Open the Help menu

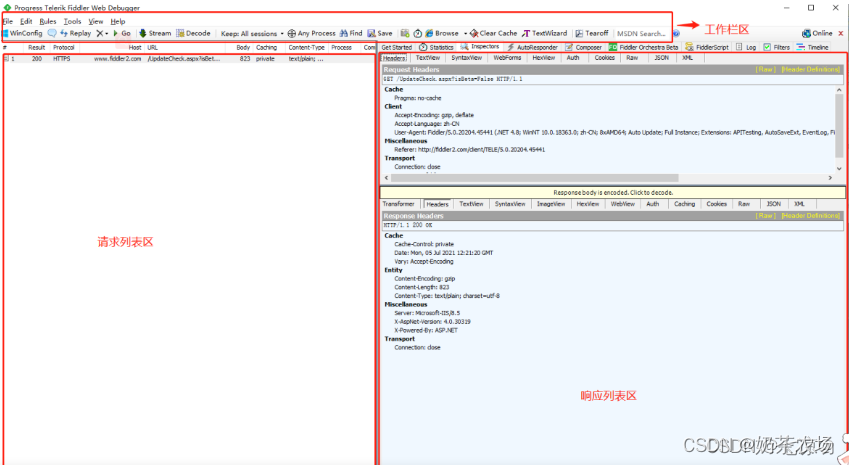coord(117,21)
